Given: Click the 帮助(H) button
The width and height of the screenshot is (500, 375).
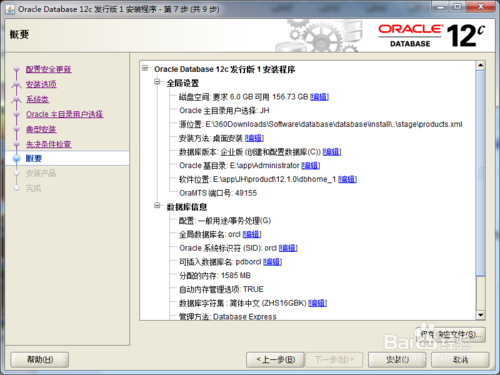Looking at the screenshot, I should [x=40, y=360].
